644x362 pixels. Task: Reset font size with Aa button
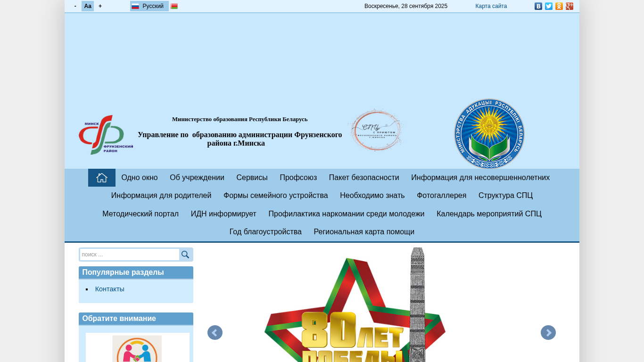[88, 6]
